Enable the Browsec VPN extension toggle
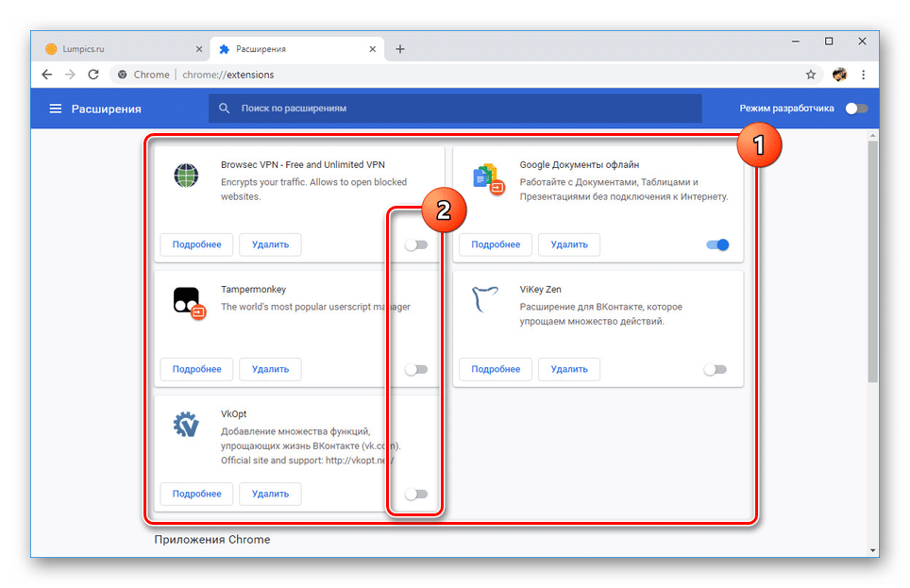This screenshot has height=588, width=910. [416, 245]
